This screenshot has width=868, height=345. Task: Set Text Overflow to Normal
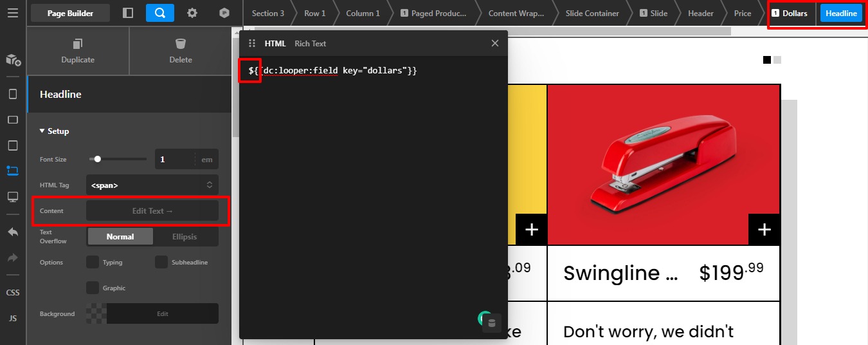pyautogui.click(x=120, y=236)
